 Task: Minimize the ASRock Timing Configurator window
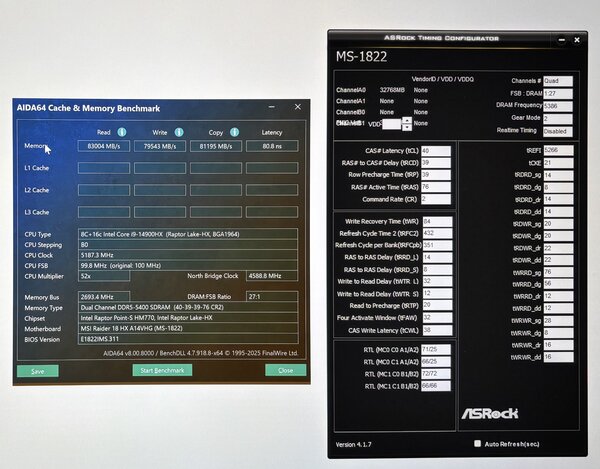tap(561, 39)
